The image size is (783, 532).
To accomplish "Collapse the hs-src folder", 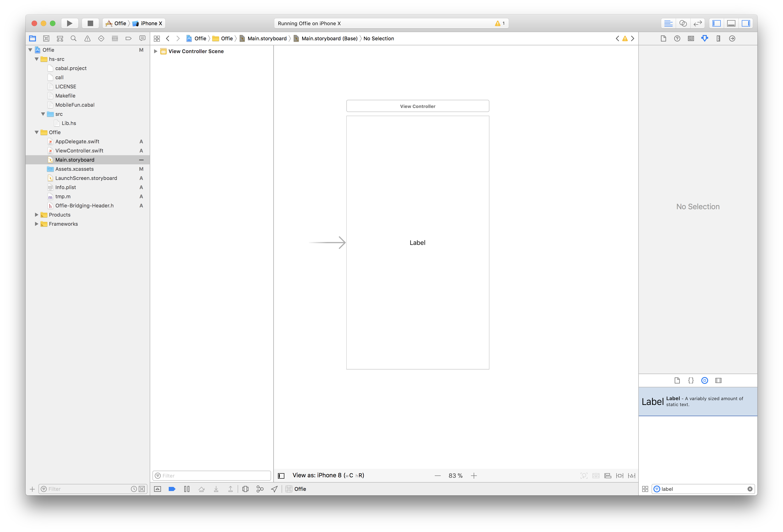I will tap(36, 59).
